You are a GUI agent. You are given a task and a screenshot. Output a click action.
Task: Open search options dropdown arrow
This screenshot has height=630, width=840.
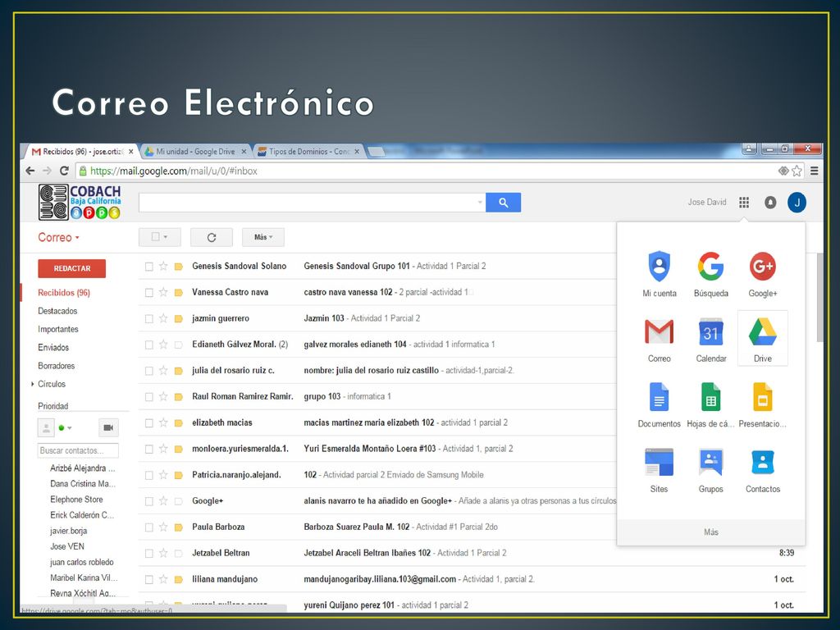[x=479, y=203]
